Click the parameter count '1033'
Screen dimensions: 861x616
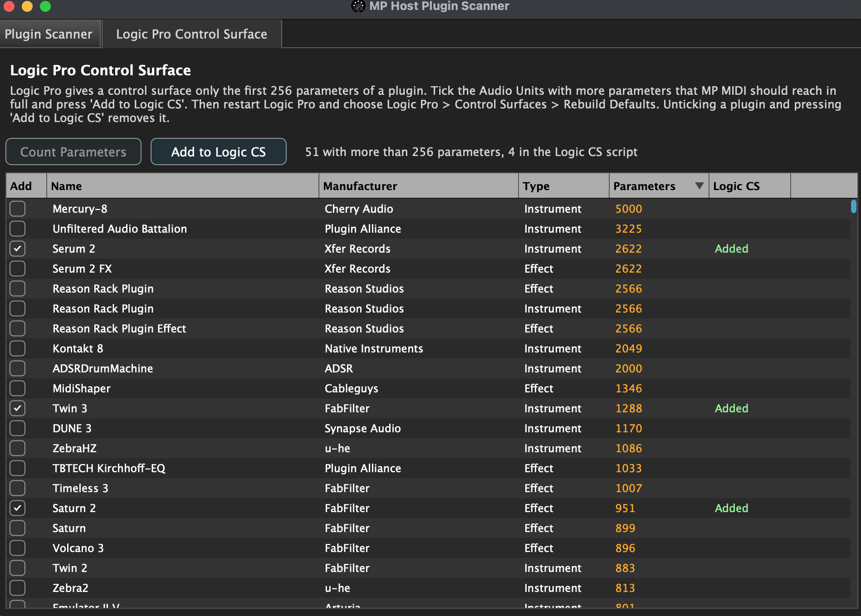pos(629,468)
